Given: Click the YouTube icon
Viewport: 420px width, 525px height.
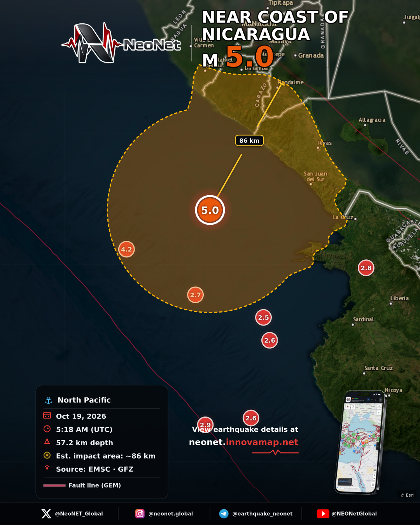Looking at the screenshot, I should coord(323,514).
